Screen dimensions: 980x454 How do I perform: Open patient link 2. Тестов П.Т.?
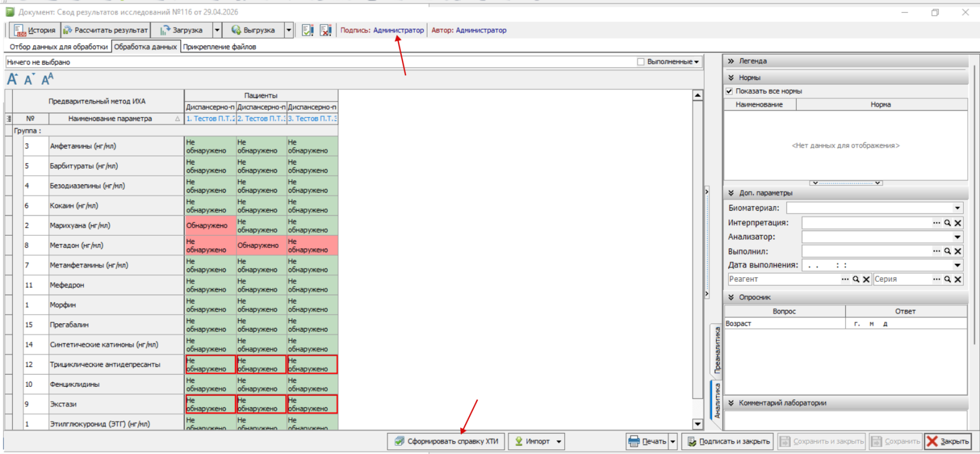(x=261, y=118)
